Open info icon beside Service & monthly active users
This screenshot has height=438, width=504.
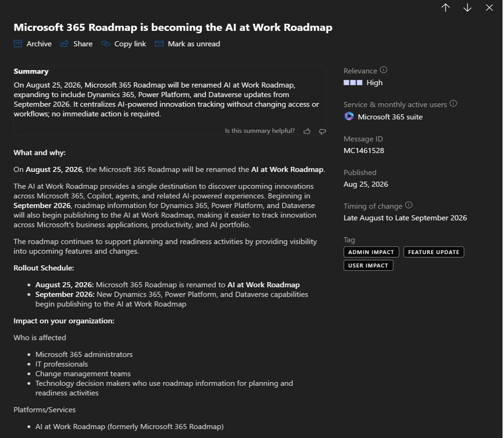click(453, 104)
